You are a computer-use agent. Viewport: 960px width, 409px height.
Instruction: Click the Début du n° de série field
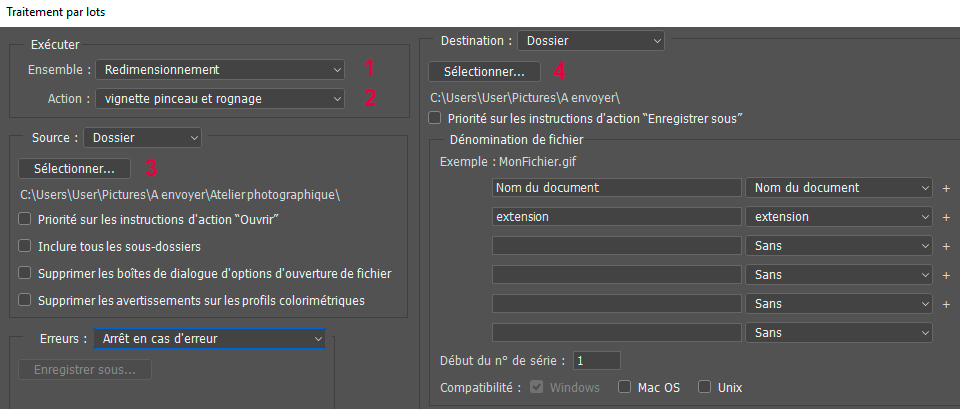pyautogui.click(x=596, y=360)
